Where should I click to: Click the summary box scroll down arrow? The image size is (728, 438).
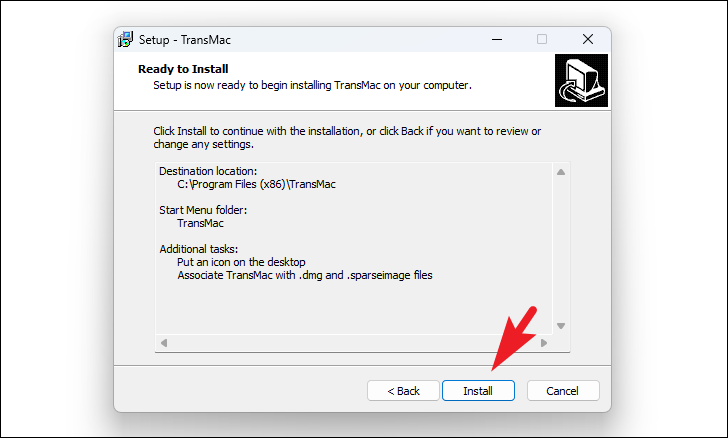561,326
